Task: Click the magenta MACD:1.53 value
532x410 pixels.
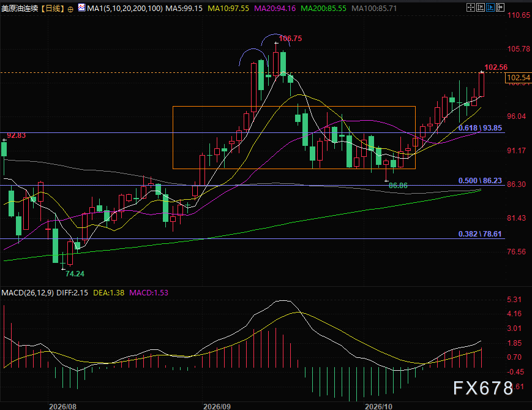Action: point(149,293)
